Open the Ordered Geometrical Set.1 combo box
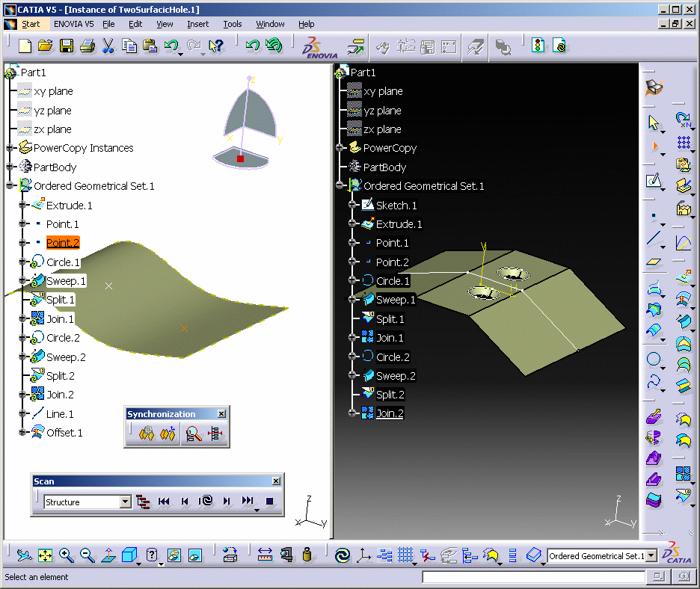 click(651, 555)
